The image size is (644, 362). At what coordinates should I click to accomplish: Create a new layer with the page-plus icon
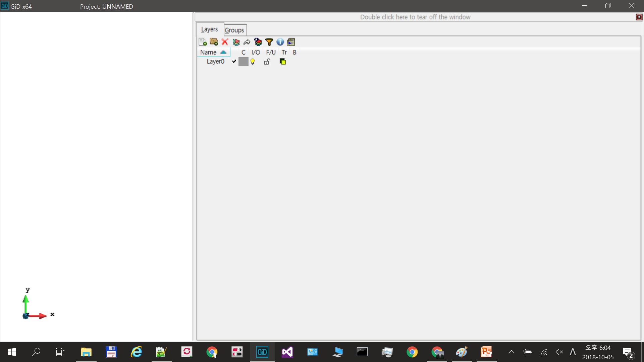tap(203, 42)
